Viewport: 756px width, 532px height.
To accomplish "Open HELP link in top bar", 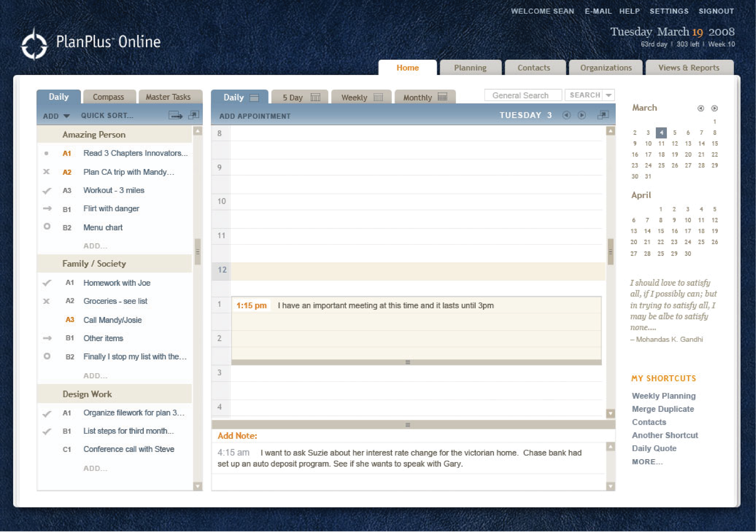I will pyautogui.click(x=629, y=11).
